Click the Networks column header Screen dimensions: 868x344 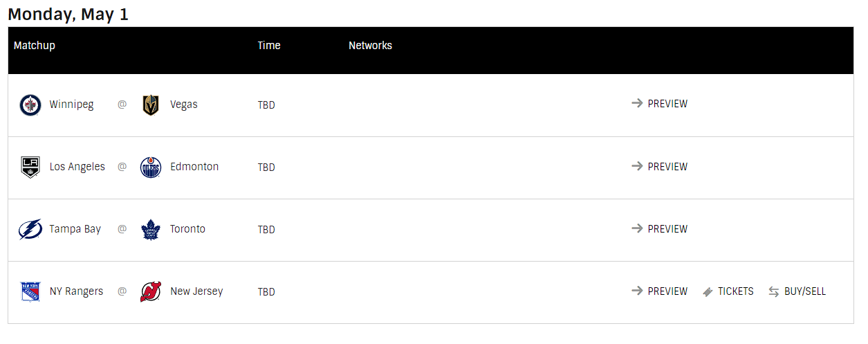[x=370, y=46]
